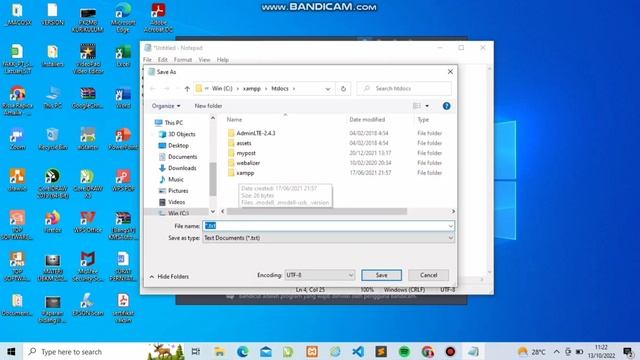Open the Save as type dropdown
This screenshot has width=640, height=360.
click(329, 238)
